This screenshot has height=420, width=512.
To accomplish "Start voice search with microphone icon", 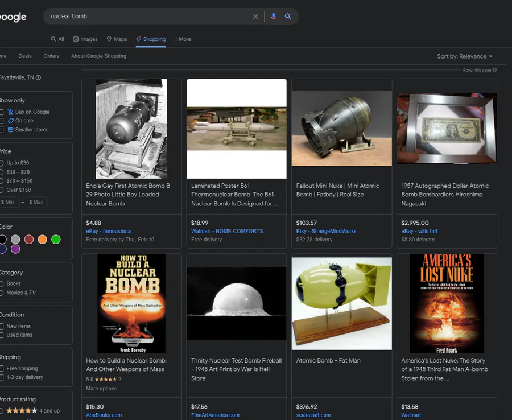I will (274, 17).
